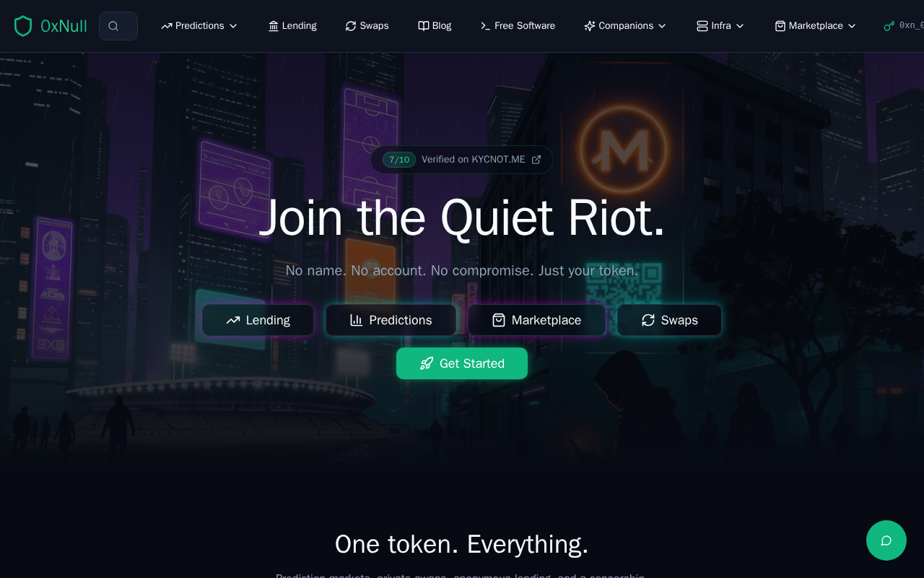Viewport: 924px width, 578px height.
Task: Expand the Companions nav dropdown
Action: [x=625, y=26]
